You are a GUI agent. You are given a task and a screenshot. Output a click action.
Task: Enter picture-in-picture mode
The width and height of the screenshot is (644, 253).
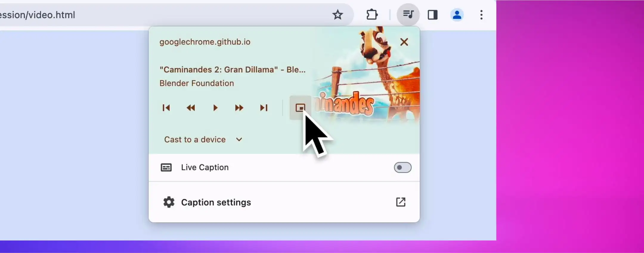point(300,108)
